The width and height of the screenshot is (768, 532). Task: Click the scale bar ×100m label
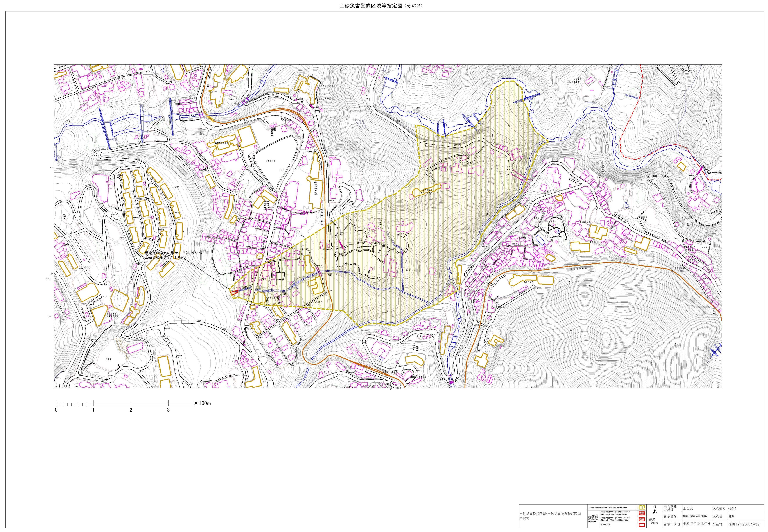203,403
